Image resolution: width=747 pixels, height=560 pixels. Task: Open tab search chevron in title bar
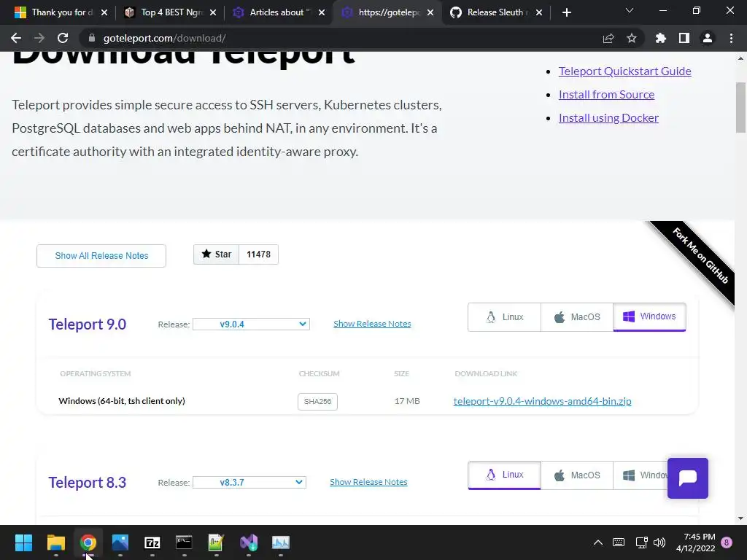(630, 10)
